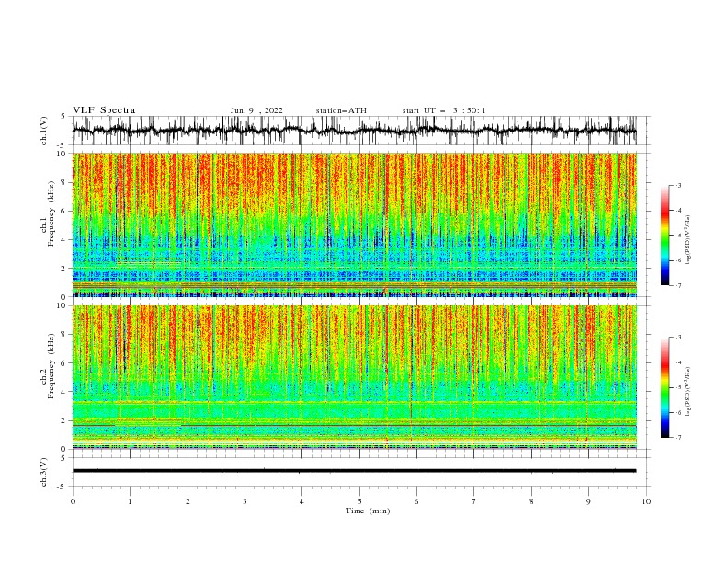Click the log(PSD) label beside ch.1 color bar

[688, 240]
